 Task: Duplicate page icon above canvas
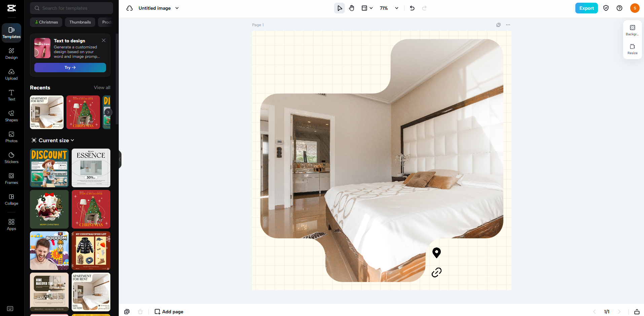coord(498,25)
